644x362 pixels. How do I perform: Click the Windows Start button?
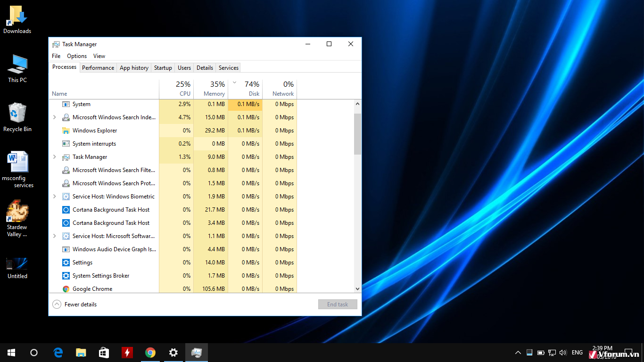pyautogui.click(x=11, y=353)
